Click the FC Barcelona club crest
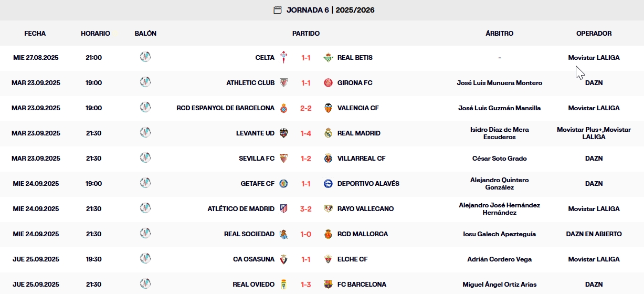Image resolution: width=644 pixels, height=294 pixels. tap(328, 285)
